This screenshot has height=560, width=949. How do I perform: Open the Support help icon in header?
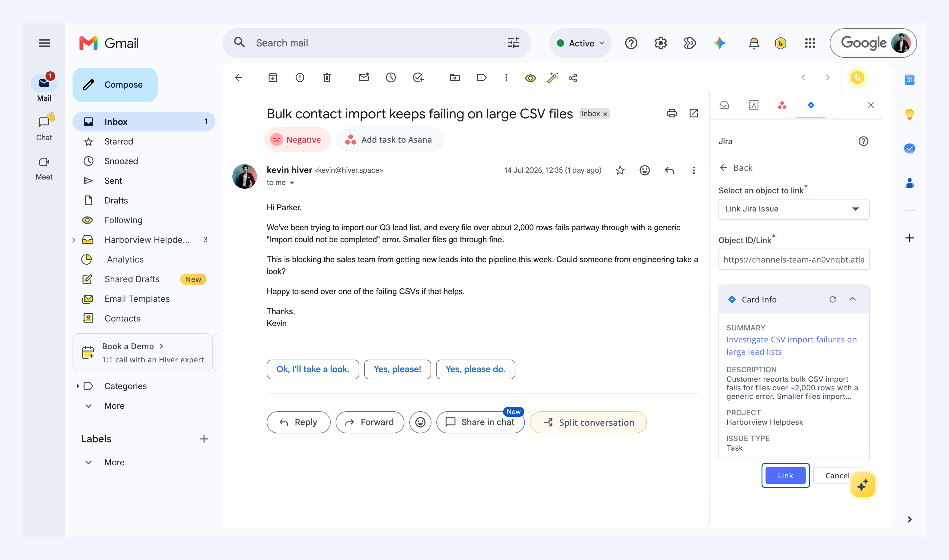coord(631,43)
